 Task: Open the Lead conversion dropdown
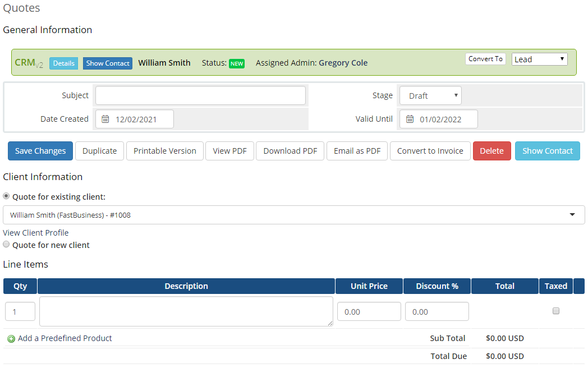pyautogui.click(x=539, y=59)
